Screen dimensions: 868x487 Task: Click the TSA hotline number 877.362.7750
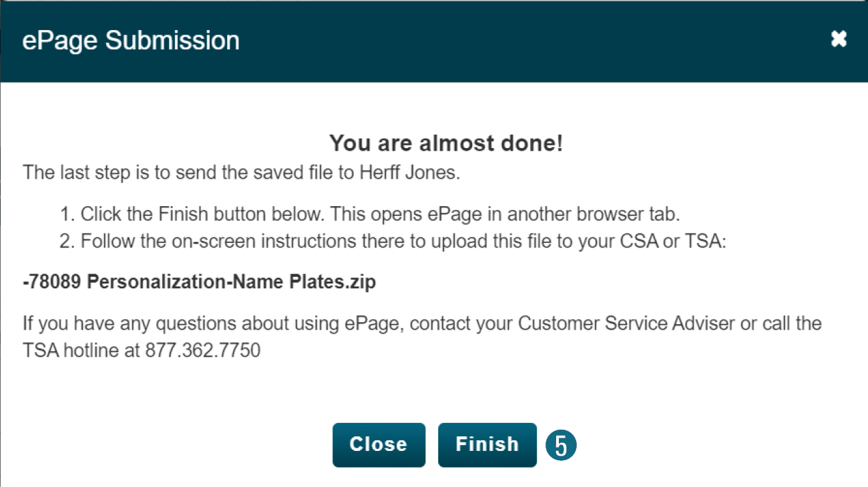pos(202,350)
